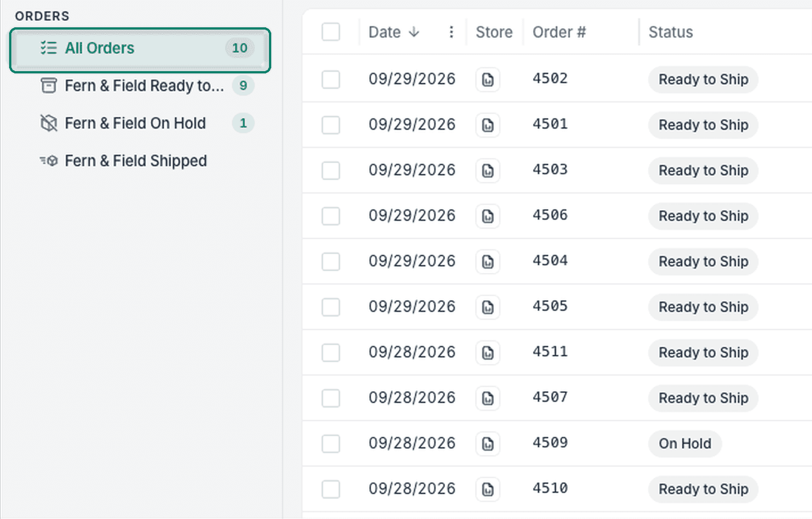Select checkbox for order 4502
The image size is (812, 519).
(x=331, y=80)
